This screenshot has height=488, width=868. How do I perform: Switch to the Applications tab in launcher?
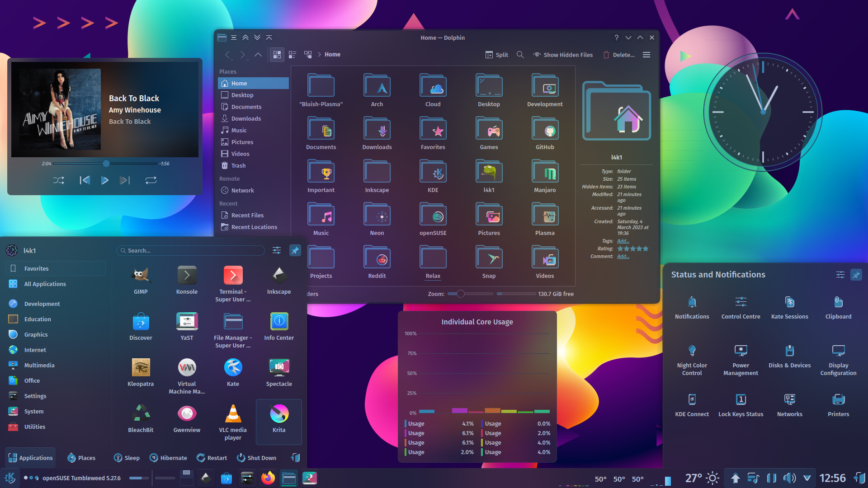coord(30,458)
